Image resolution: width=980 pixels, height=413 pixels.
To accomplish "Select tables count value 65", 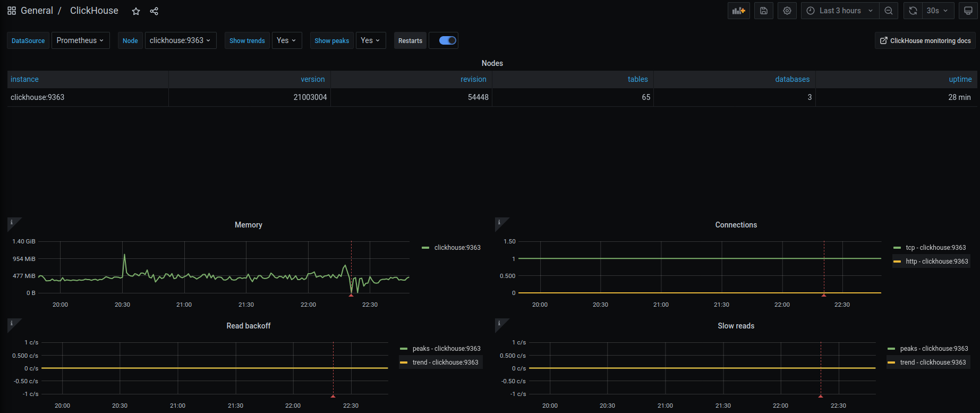I will [646, 97].
